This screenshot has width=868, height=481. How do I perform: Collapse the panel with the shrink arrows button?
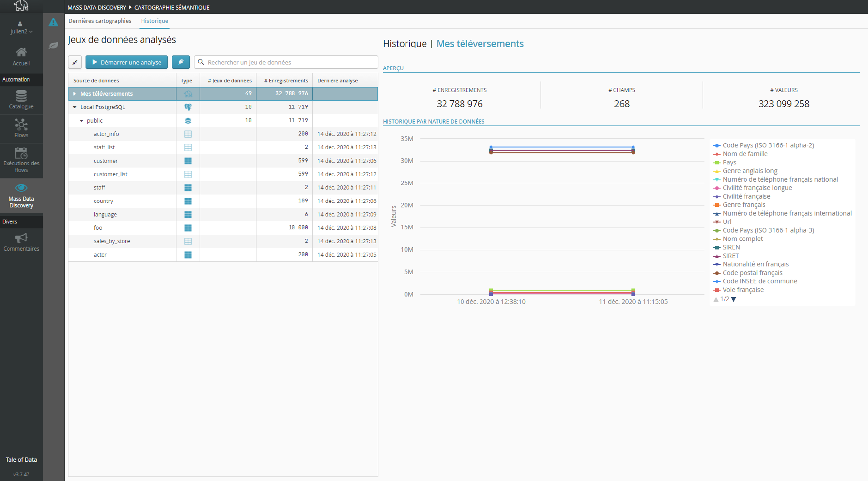75,62
